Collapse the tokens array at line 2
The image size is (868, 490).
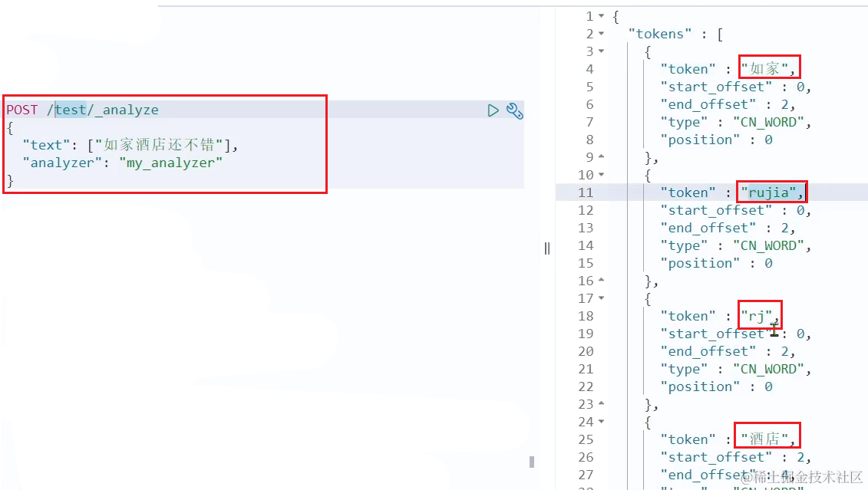(601, 35)
